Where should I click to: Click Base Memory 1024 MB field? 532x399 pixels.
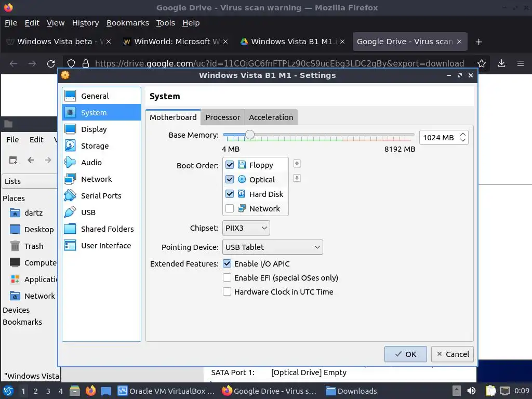[438, 137]
